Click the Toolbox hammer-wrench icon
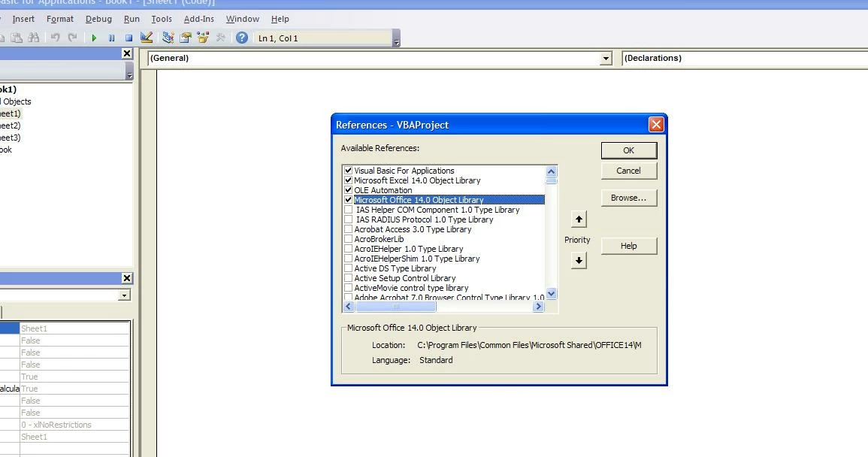868x457 pixels. tap(220, 38)
